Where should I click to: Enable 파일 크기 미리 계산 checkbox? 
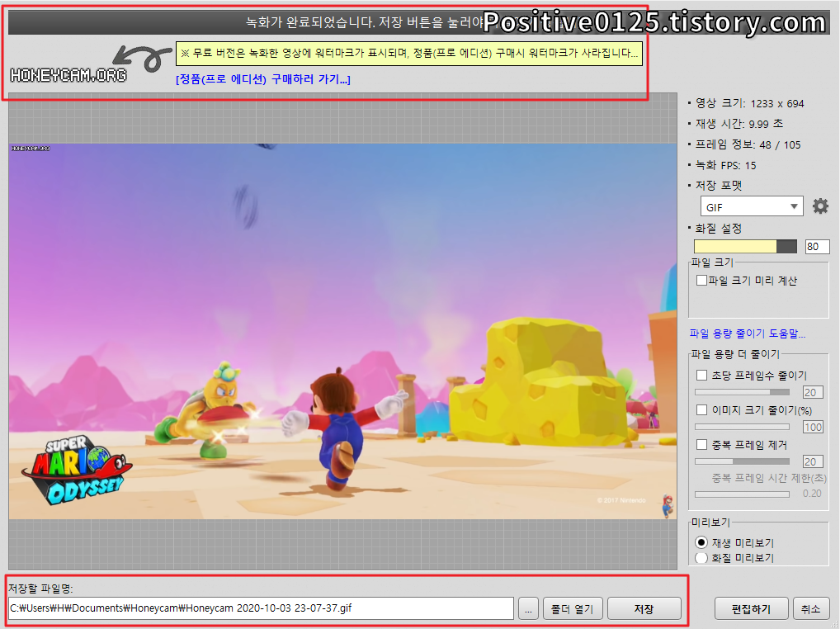pyautogui.click(x=701, y=280)
